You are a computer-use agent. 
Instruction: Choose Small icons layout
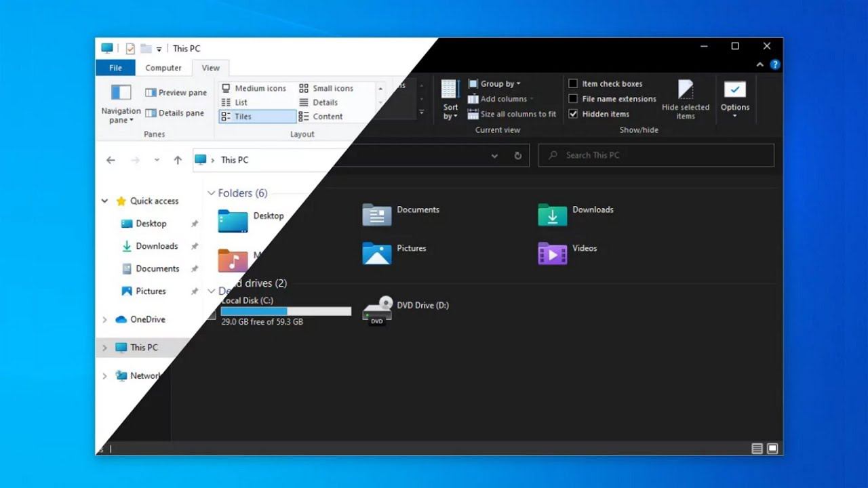tap(326, 88)
